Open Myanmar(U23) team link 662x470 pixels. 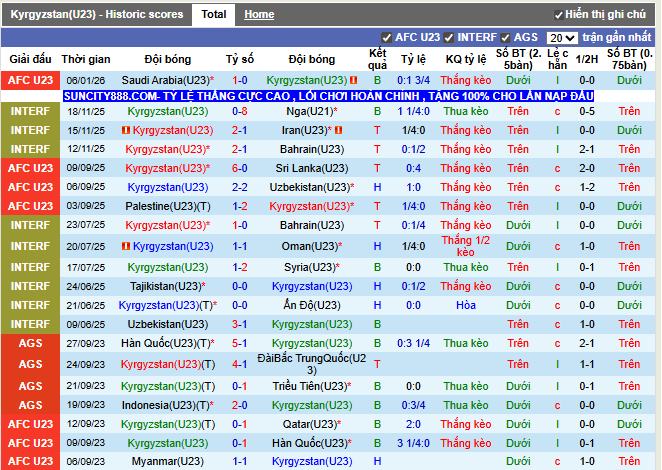pos(168,461)
